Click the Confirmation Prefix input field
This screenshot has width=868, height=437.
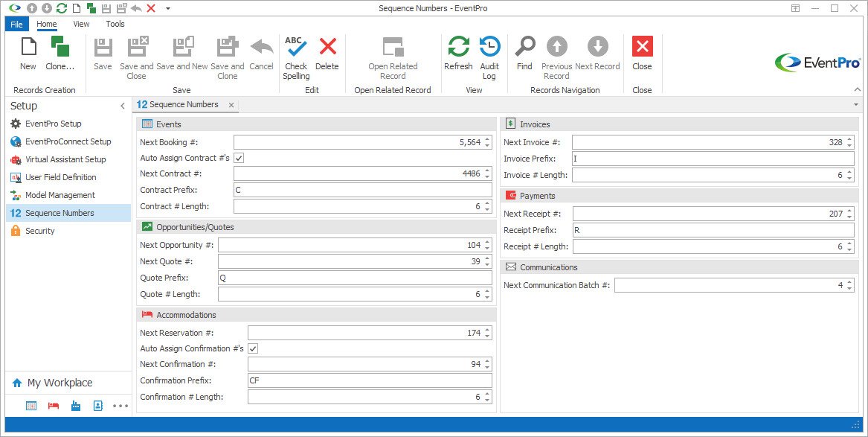coord(370,380)
